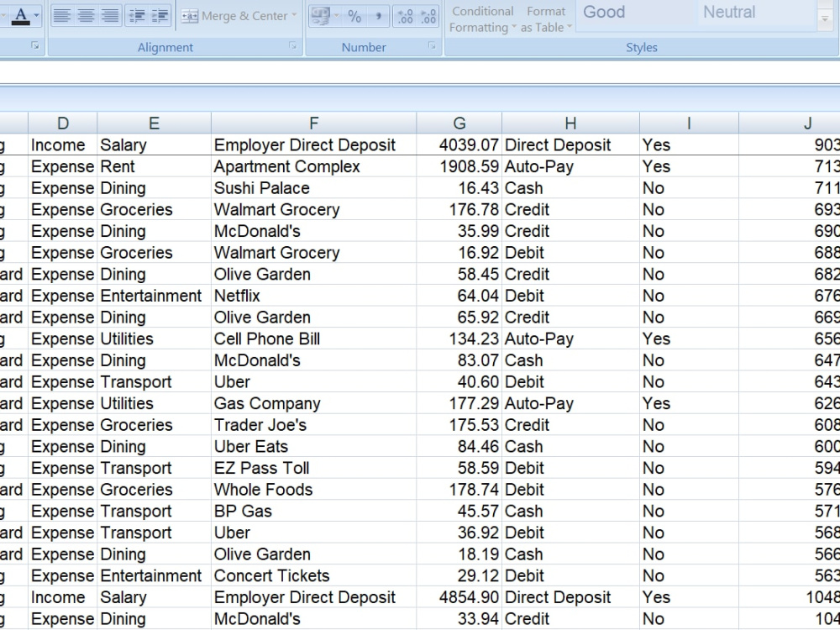The image size is (840, 630).
Task: Select the Rent category cell
Action: click(x=154, y=166)
